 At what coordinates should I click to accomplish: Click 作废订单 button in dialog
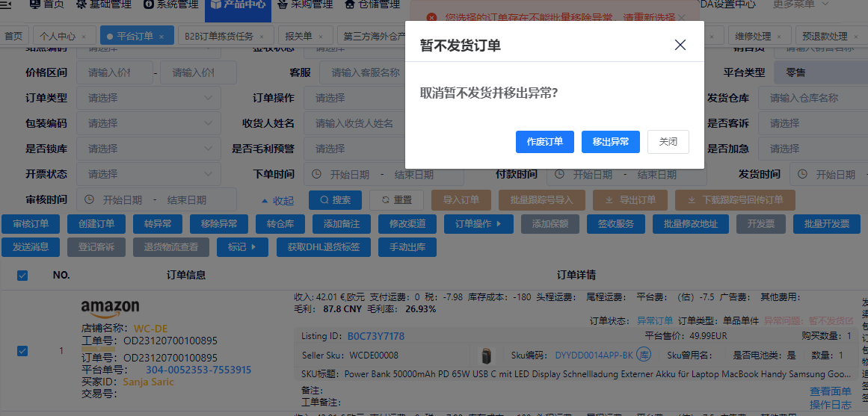[545, 142]
